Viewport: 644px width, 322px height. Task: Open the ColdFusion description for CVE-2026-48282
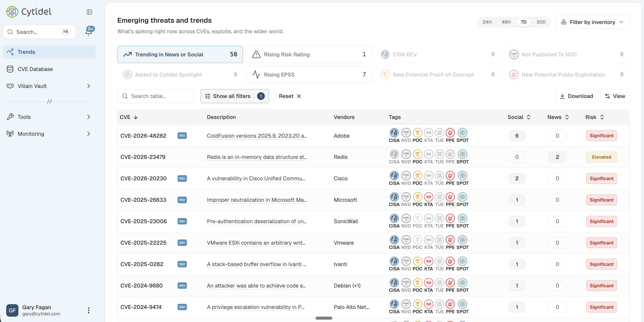(x=257, y=136)
